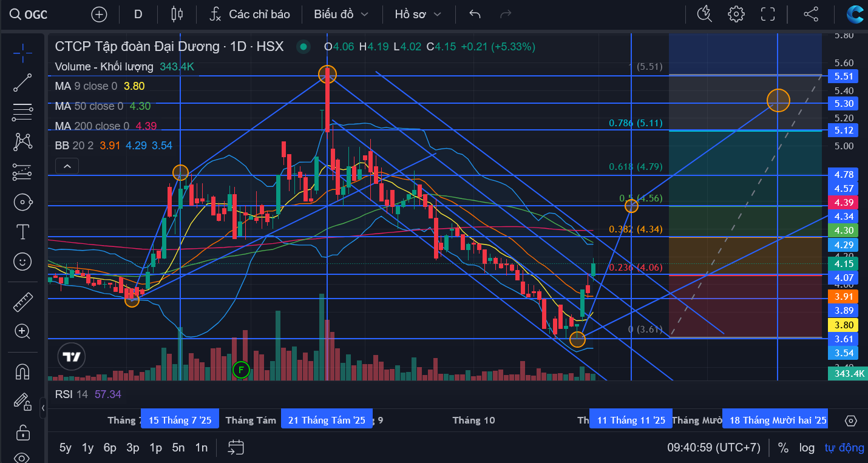Activate the zoom in tool

pyautogui.click(x=22, y=331)
